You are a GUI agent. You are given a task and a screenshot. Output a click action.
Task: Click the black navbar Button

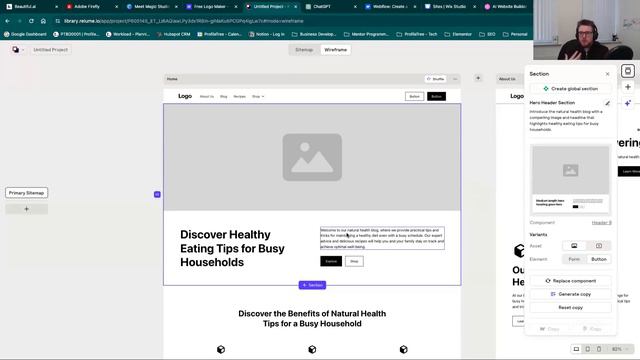click(x=436, y=96)
